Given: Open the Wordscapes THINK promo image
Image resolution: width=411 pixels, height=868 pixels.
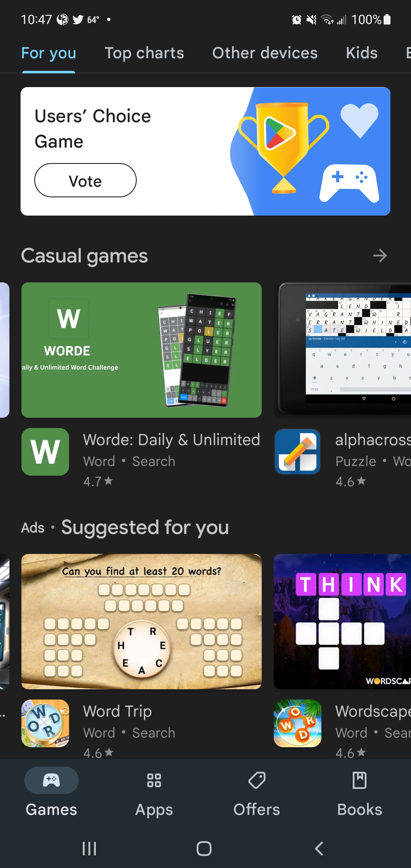Looking at the screenshot, I should [342, 621].
